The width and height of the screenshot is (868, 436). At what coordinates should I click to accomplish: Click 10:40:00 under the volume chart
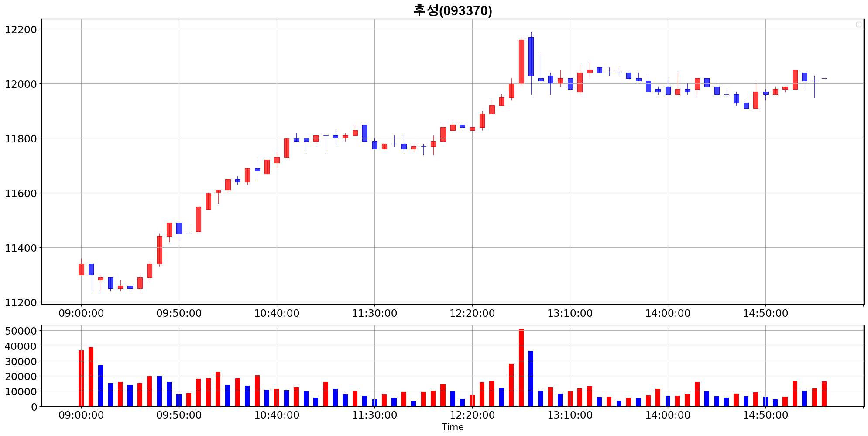click(x=277, y=415)
